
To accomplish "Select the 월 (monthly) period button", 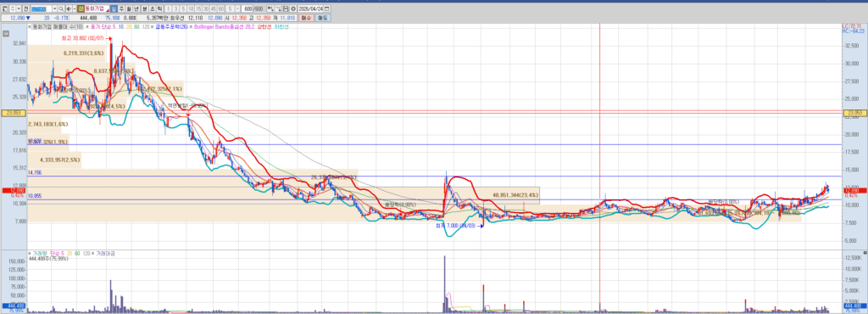I will (x=129, y=8).
